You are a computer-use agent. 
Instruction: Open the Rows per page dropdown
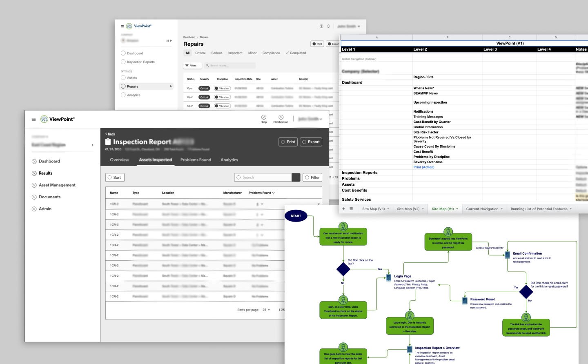[x=266, y=310]
